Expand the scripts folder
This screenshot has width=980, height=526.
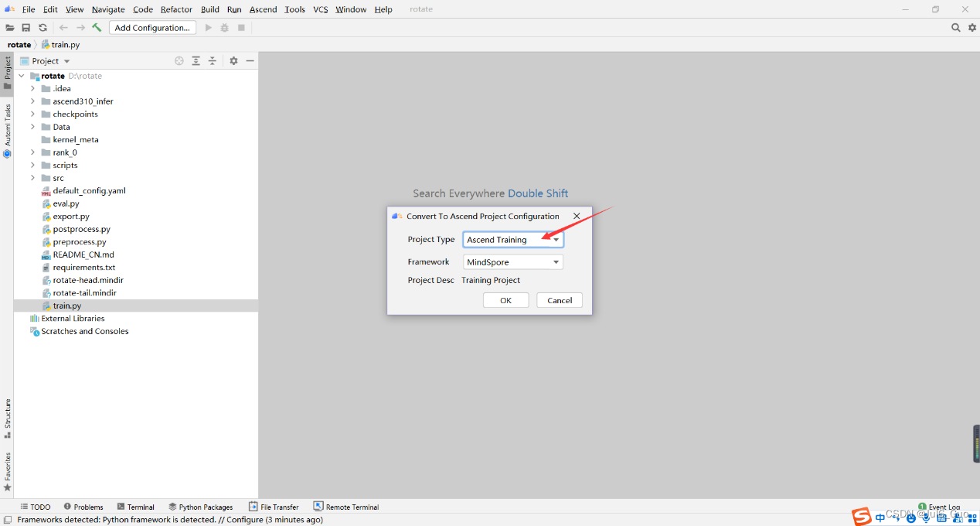(x=32, y=166)
